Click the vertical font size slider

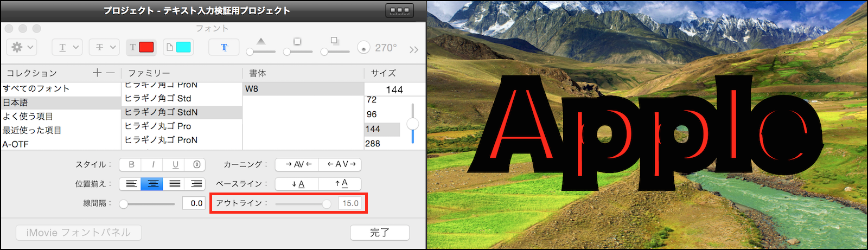click(x=413, y=124)
